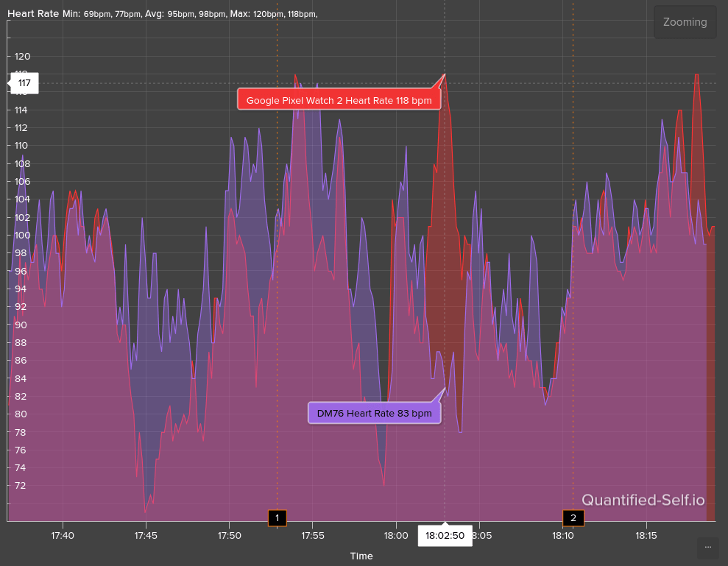Select lap marker 2 on time axis
Screen dimensions: 728x566
(573, 518)
